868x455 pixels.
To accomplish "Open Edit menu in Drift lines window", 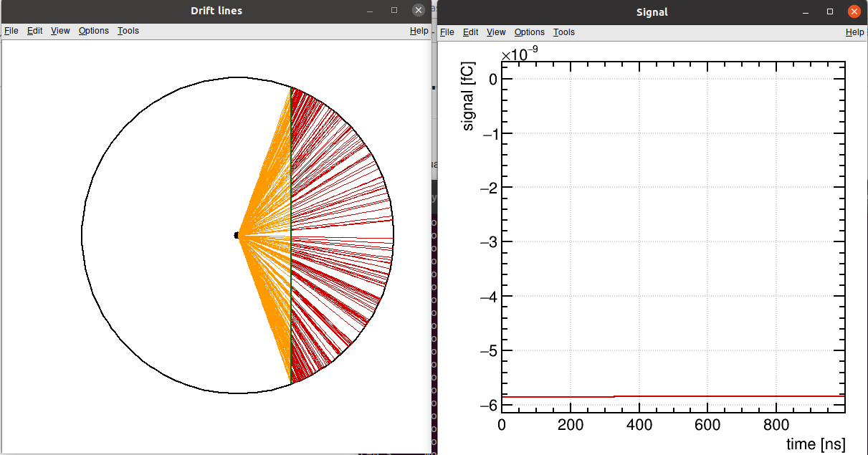I will tap(35, 31).
